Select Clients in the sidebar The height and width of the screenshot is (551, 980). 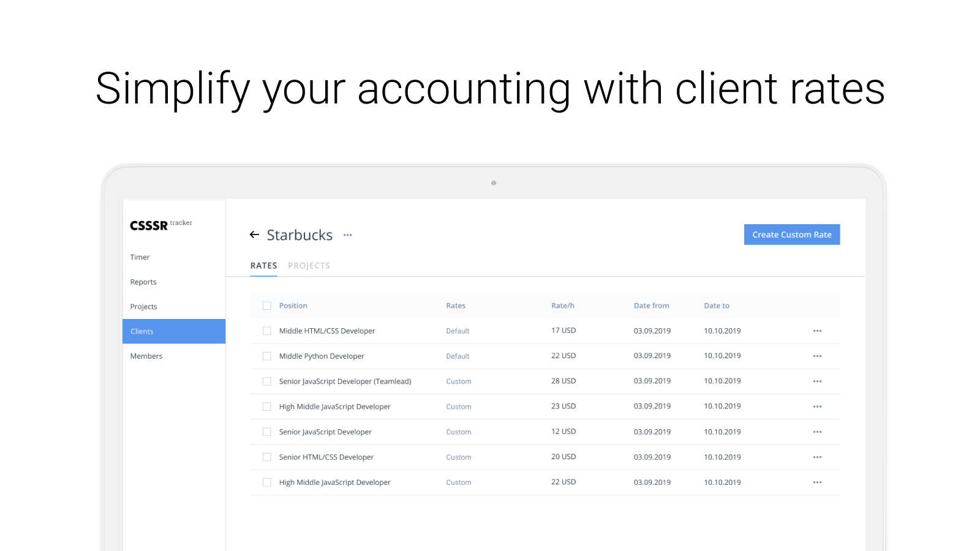pyautogui.click(x=174, y=331)
